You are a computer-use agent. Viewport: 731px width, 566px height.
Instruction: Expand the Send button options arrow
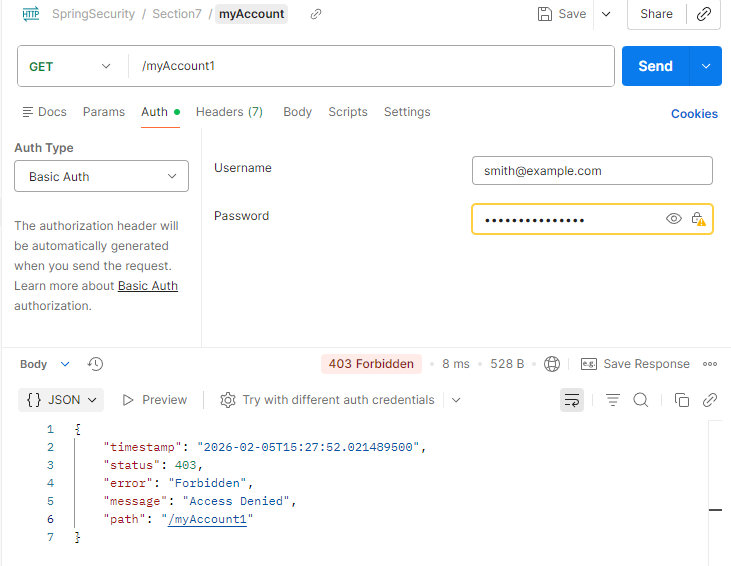[x=706, y=66]
